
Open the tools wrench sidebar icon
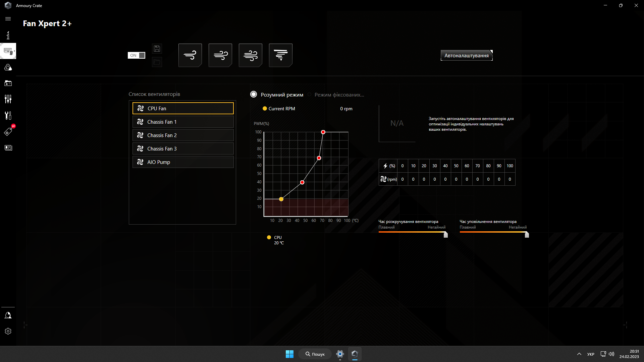[8, 115]
